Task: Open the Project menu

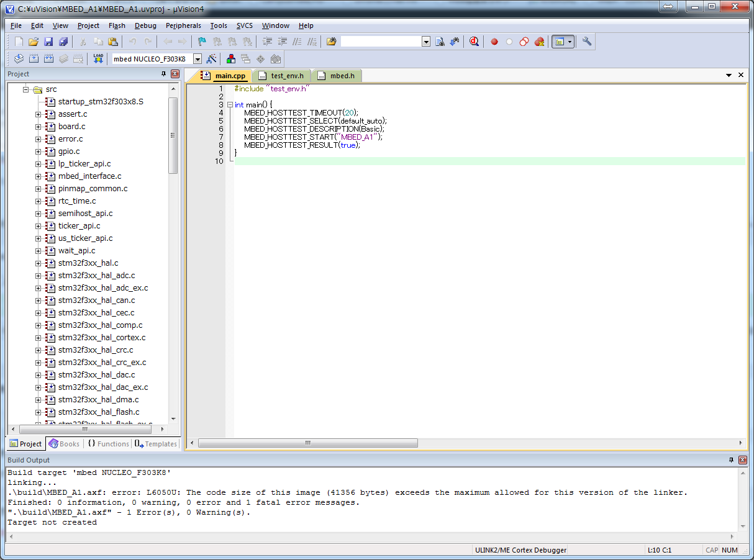Action: click(88, 25)
